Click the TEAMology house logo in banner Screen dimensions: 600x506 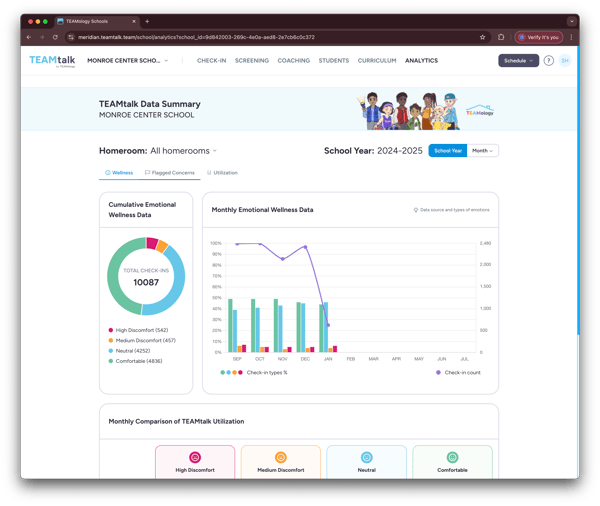(479, 110)
